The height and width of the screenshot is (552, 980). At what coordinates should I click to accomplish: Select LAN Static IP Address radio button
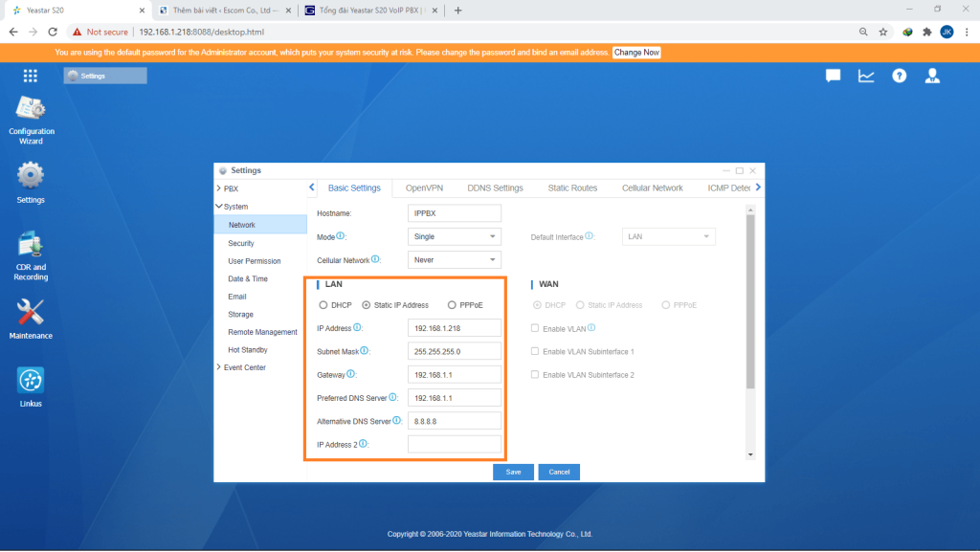tap(367, 305)
